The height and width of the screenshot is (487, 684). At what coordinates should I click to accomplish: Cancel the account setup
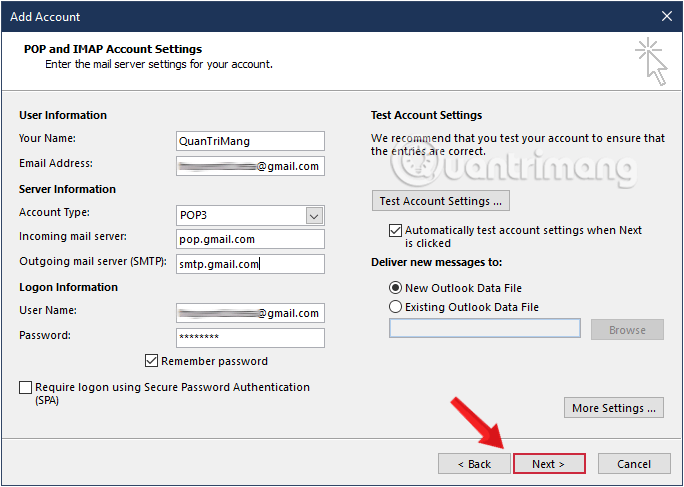click(634, 464)
